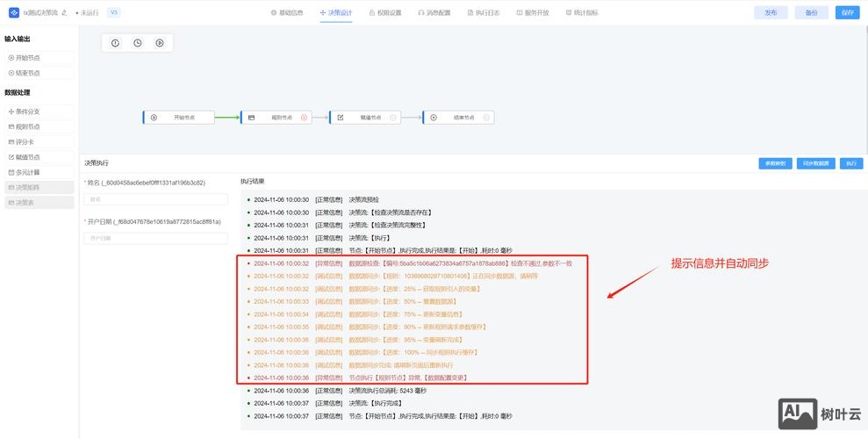Click the start icon inside the 开始节点 canvas node
The image size is (868, 439).
154,118
